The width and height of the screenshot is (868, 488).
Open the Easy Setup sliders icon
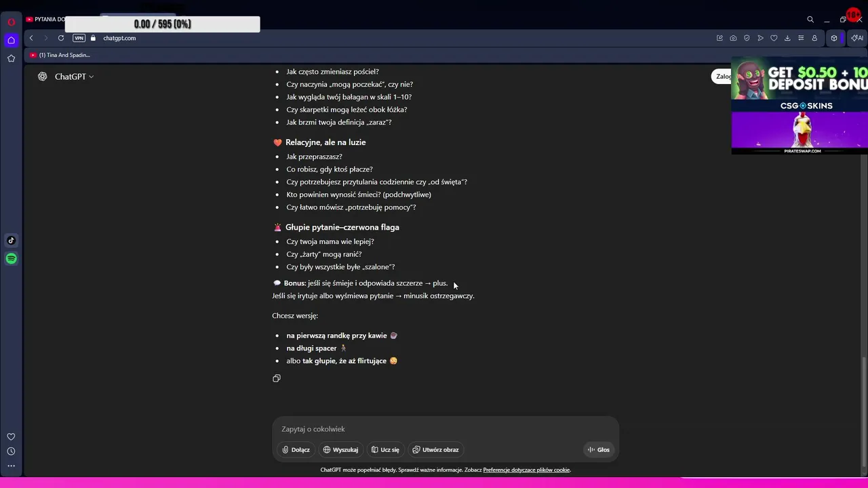(801, 38)
